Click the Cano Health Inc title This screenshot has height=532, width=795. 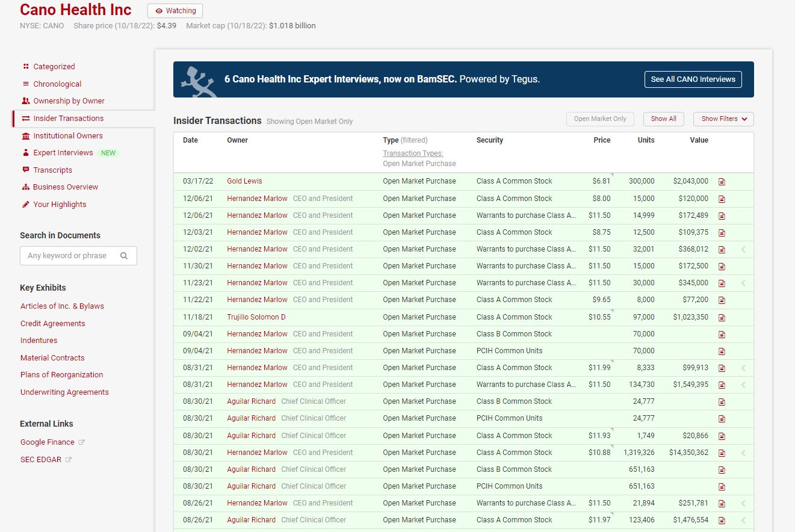click(76, 10)
